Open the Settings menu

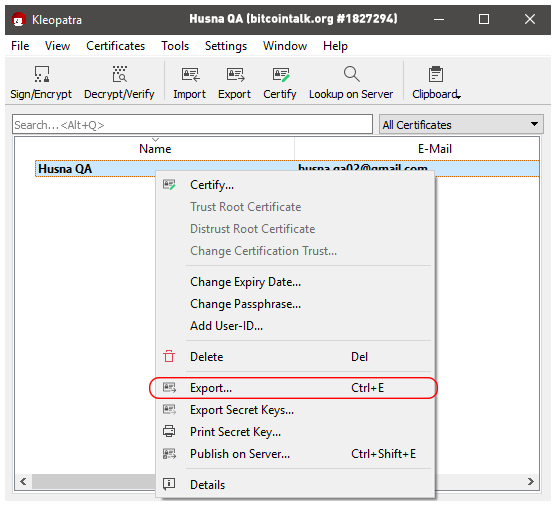point(226,46)
